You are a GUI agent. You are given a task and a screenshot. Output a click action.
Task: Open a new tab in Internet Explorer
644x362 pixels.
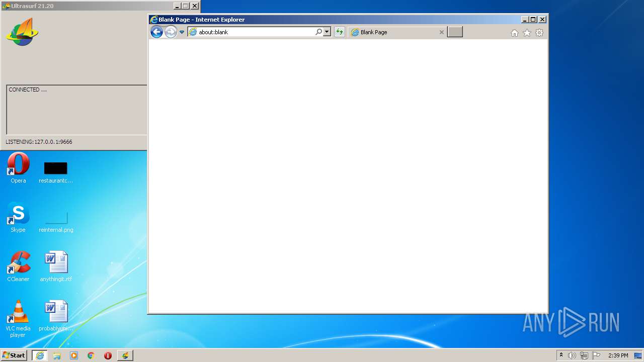pyautogui.click(x=455, y=32)
